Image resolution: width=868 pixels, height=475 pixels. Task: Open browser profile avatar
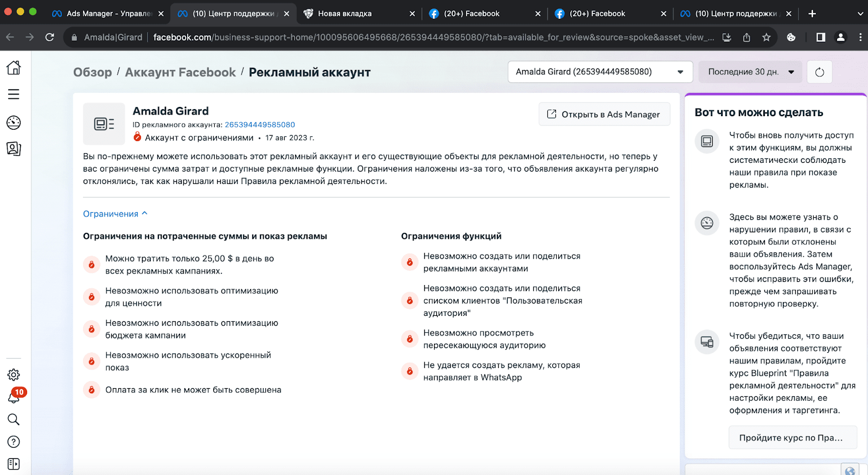[x=840, y=37]
